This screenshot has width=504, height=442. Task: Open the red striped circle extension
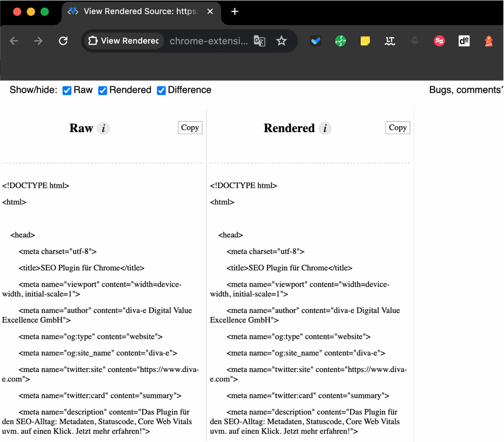coord(439,41)
